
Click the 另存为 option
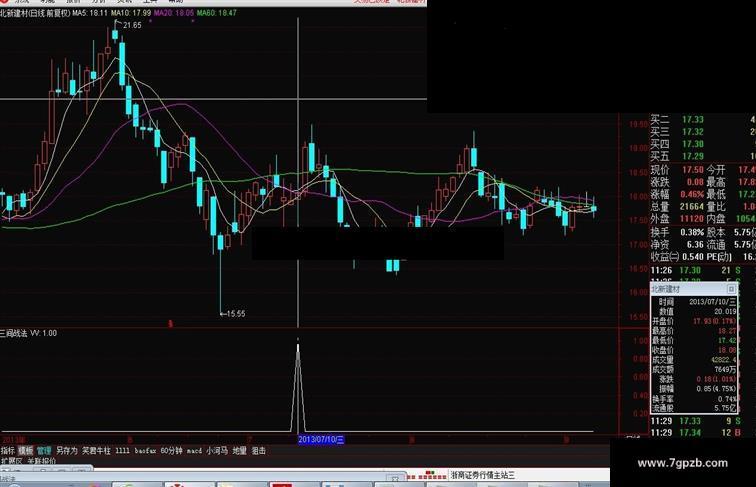[67, 450]
